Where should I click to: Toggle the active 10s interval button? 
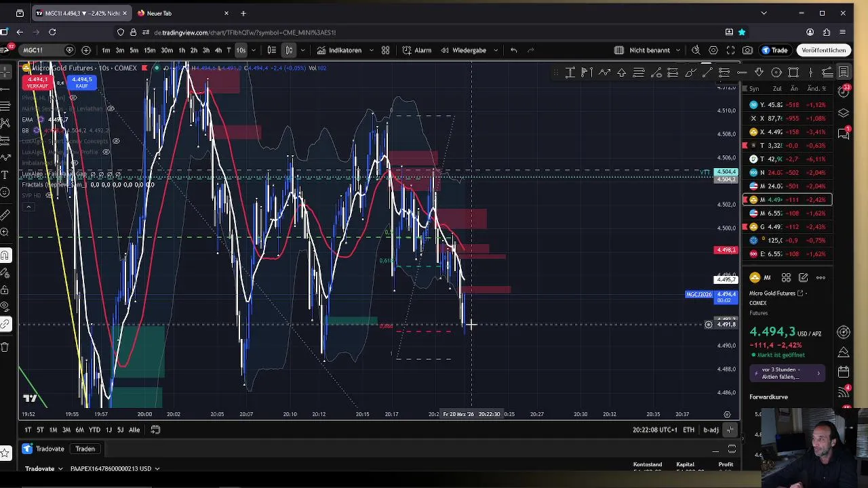tap(241, 50)
